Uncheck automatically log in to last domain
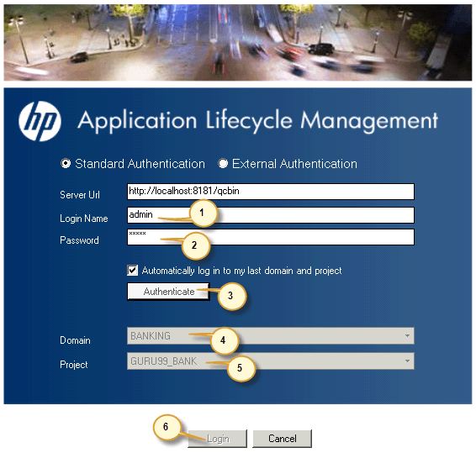476x453 pixels. click(133, 271)
